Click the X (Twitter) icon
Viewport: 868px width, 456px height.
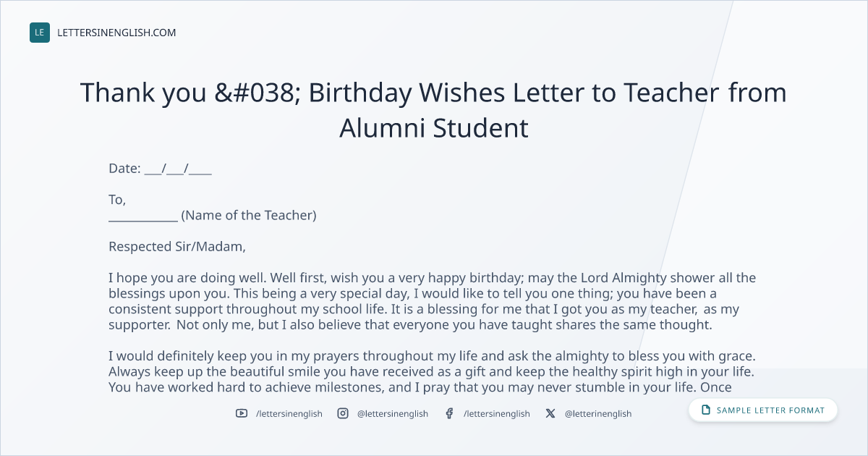tap(550, 413)
